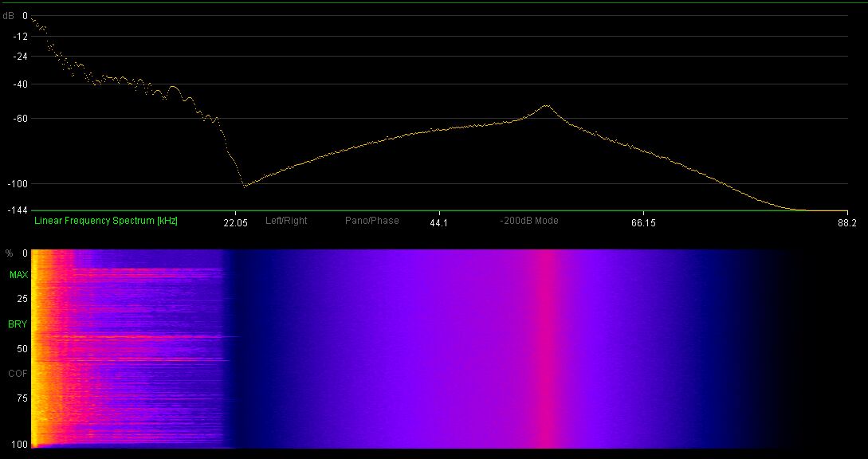Click the spectrum notch at 22.05 kHz
The height and width of the screenshot is (459, 868).
tap(244, 185)
